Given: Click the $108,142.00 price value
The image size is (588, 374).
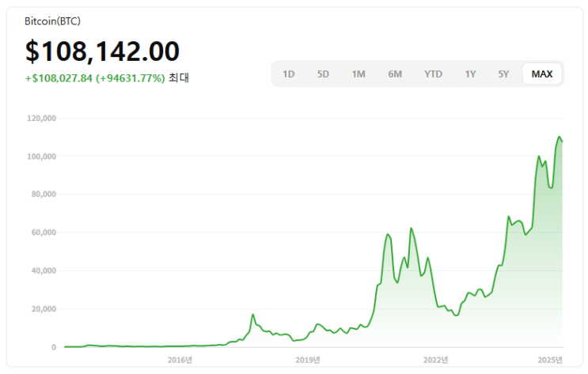Looking at the screenshot, I should click(102, 51).
